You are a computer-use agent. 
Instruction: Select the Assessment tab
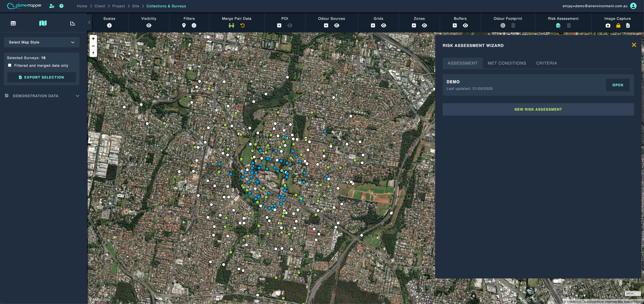point(463,63)
